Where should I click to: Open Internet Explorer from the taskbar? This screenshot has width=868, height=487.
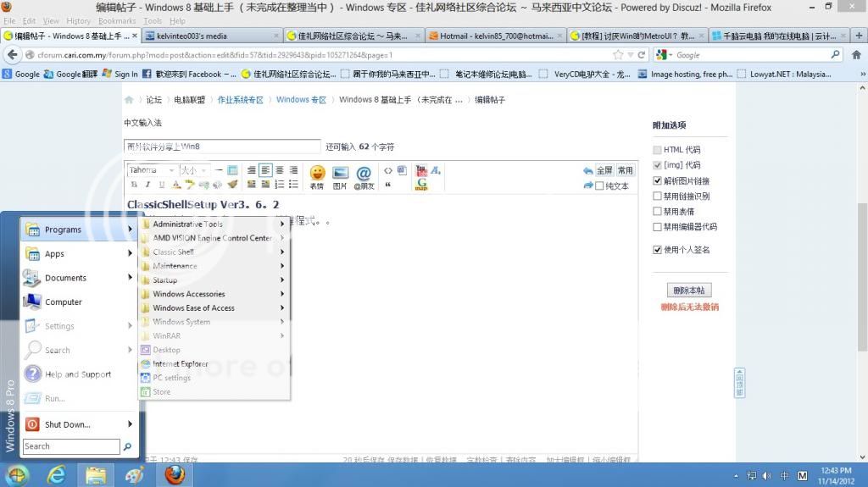pyautogui.click(x=57, y=474)
